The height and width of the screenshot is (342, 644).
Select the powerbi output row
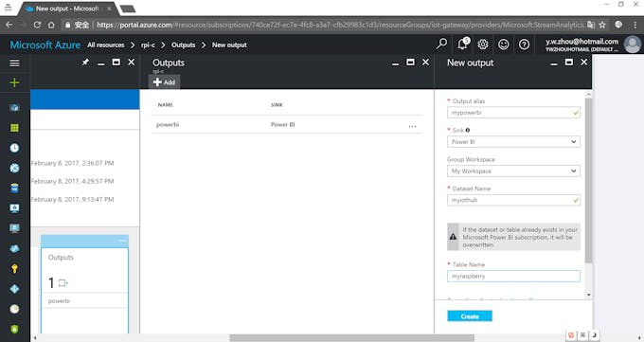click(x=287, y=124)
